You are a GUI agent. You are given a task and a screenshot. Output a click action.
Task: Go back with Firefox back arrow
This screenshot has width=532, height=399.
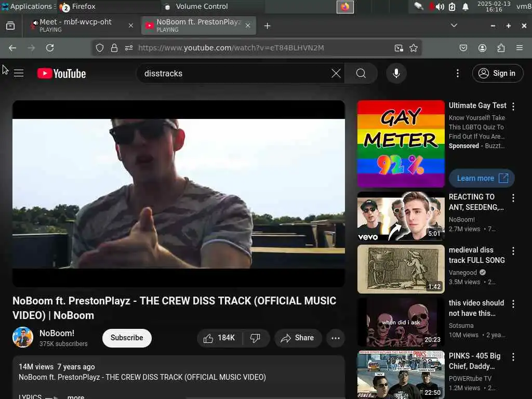point(12,48)
